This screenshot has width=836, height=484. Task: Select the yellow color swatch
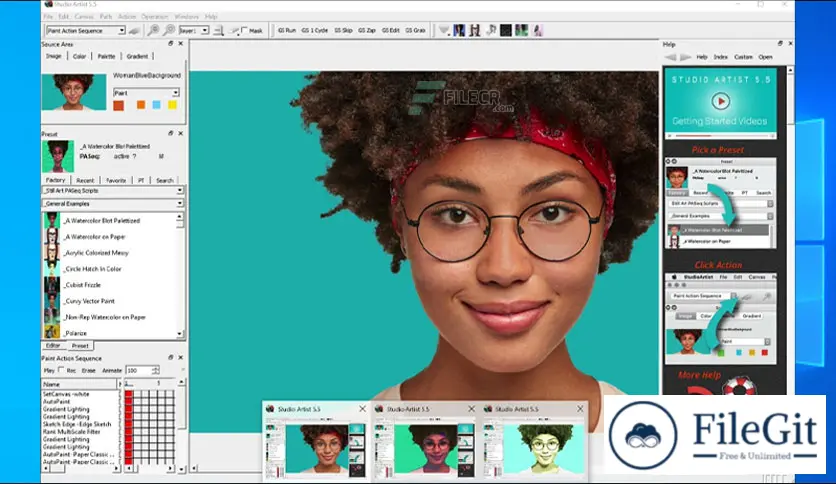pyautogui.click(x=172, y=105)
